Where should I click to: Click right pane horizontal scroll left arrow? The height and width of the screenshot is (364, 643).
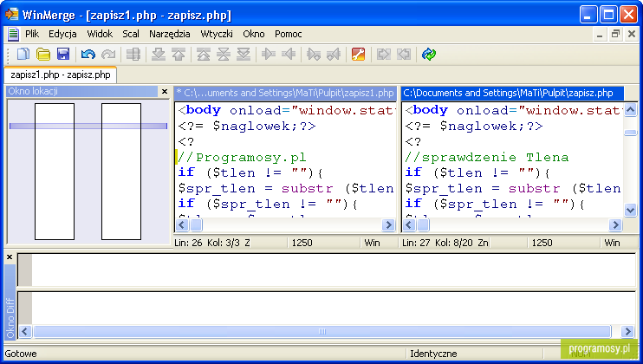click(x=409, y=225)
